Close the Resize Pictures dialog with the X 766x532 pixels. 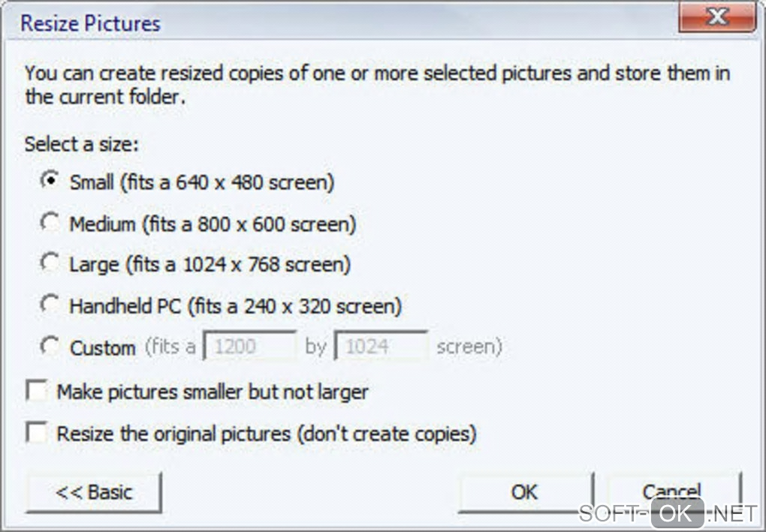(716, 18)
